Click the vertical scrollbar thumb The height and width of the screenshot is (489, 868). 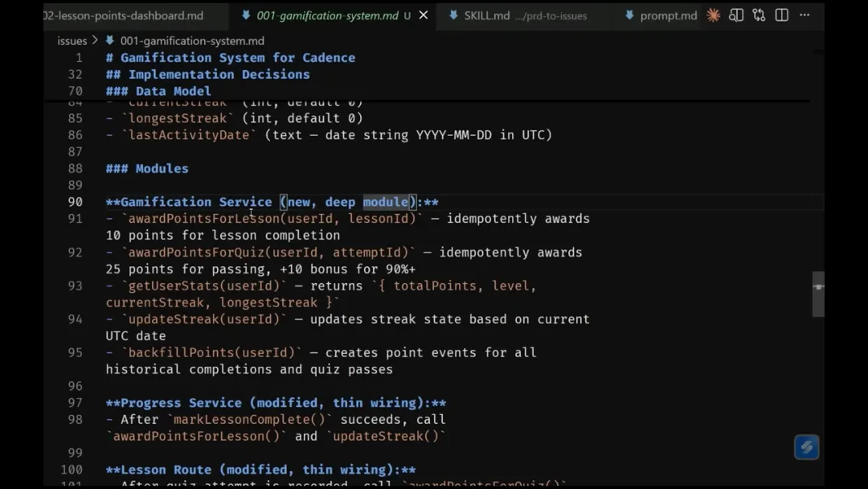(818, 294)
